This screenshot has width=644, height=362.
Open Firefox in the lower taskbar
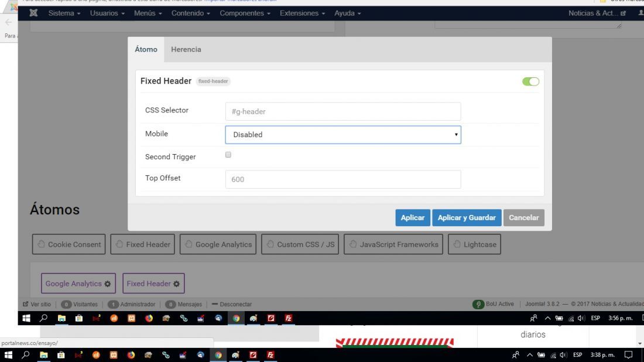[x=131, y=355]
